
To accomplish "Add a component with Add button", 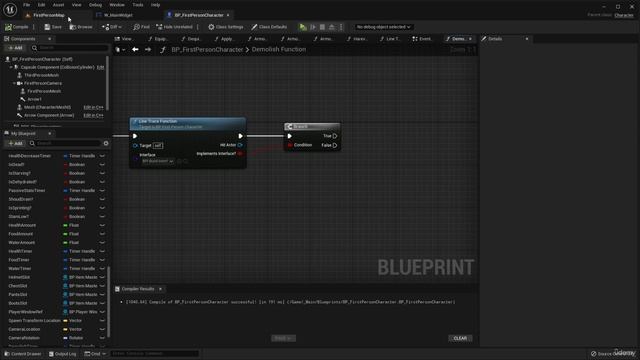I will 15,48.
